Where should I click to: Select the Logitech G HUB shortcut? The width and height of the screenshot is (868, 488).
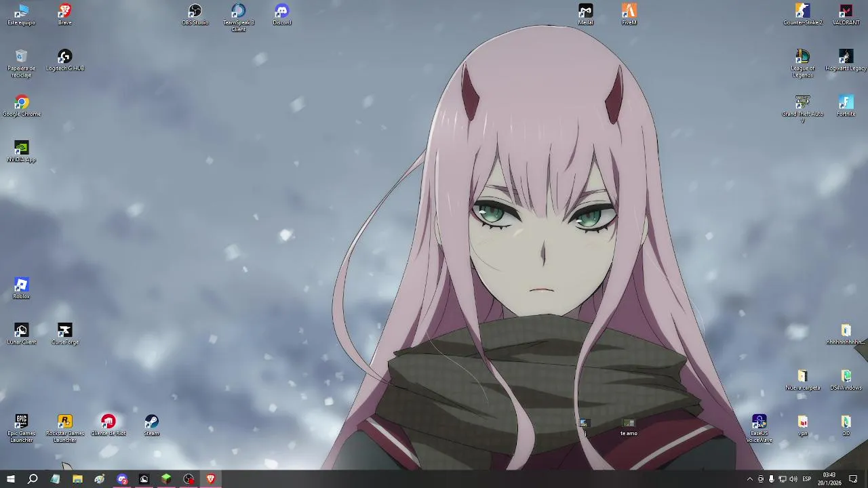(x=64, y=60)
